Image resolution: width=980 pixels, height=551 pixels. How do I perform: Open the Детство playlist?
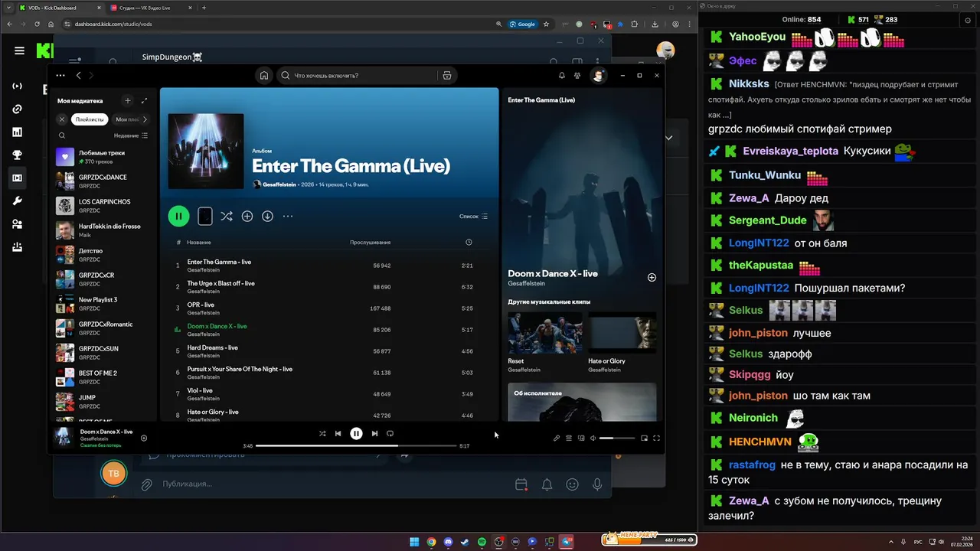coord(103,255)
